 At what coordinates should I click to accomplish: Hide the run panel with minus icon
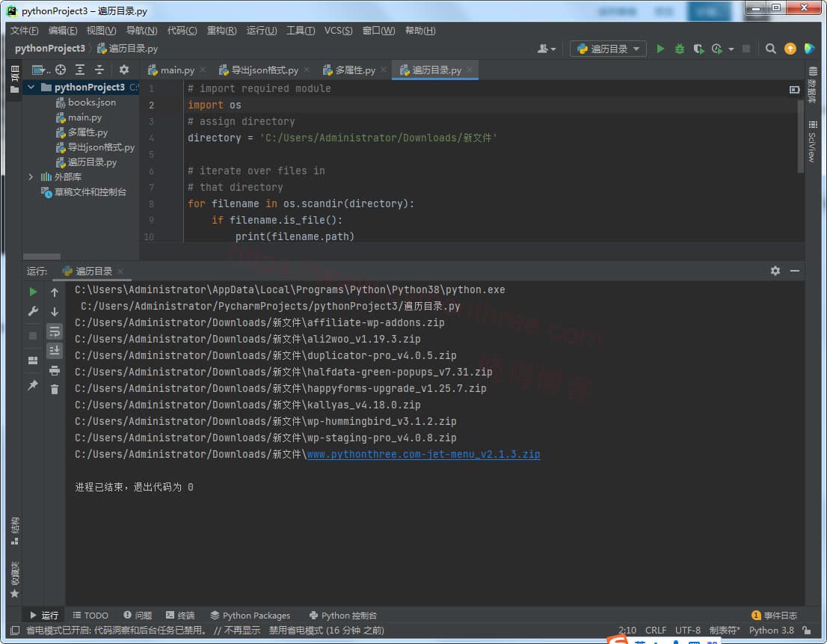[795, 271]
